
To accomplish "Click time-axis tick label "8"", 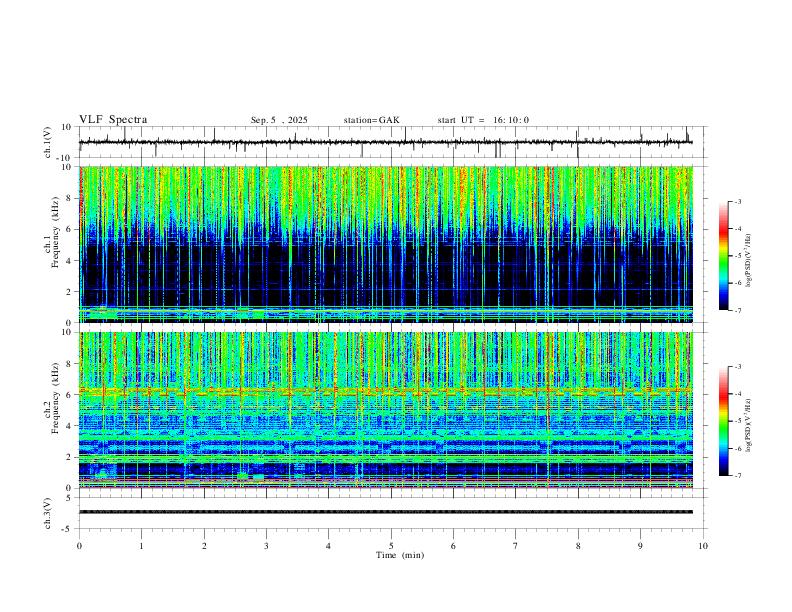I will (578, 546).
